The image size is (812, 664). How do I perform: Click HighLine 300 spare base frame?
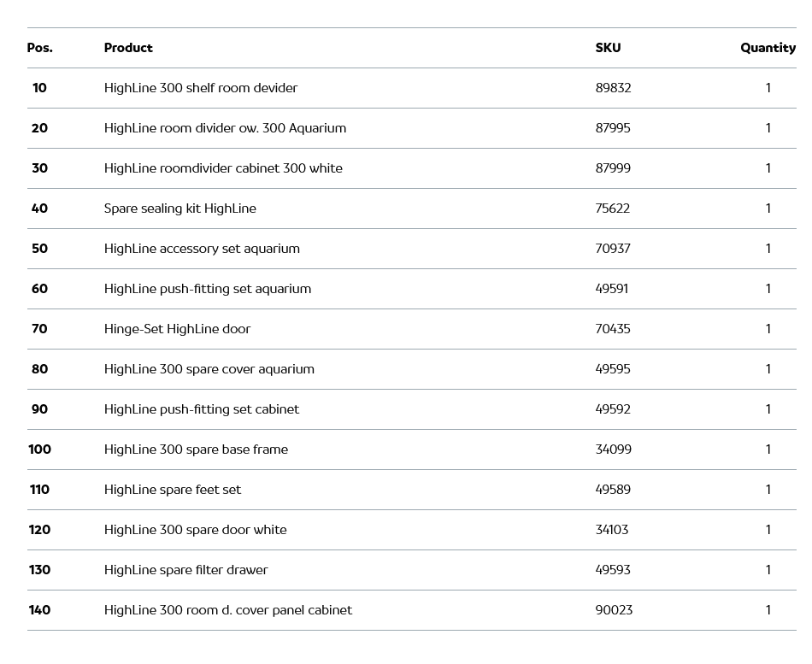point(196,450)
